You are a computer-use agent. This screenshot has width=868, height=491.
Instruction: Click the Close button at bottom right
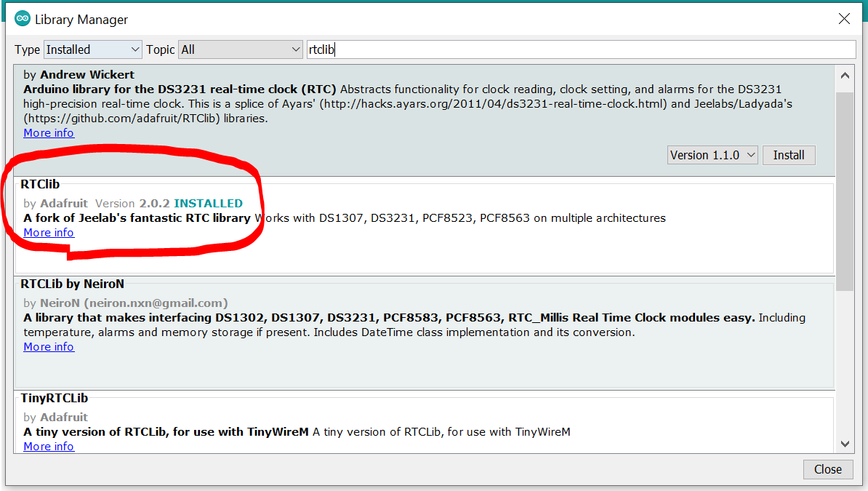827,469
